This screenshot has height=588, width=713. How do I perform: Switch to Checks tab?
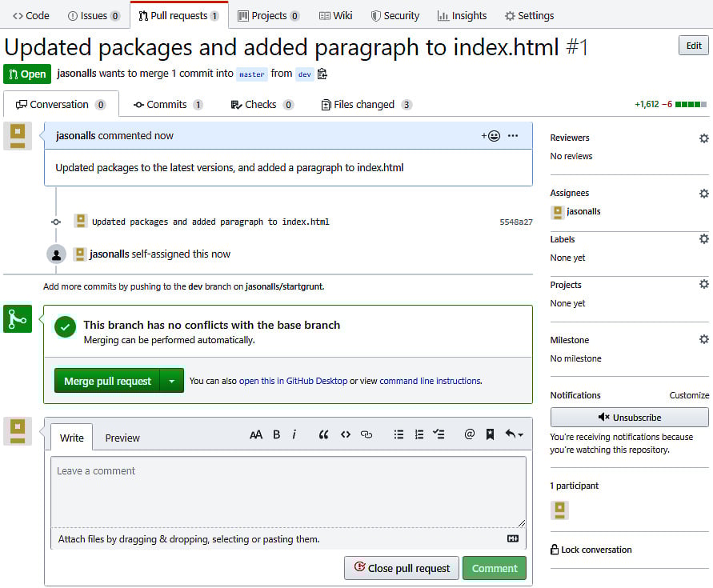tap(262, 105)
